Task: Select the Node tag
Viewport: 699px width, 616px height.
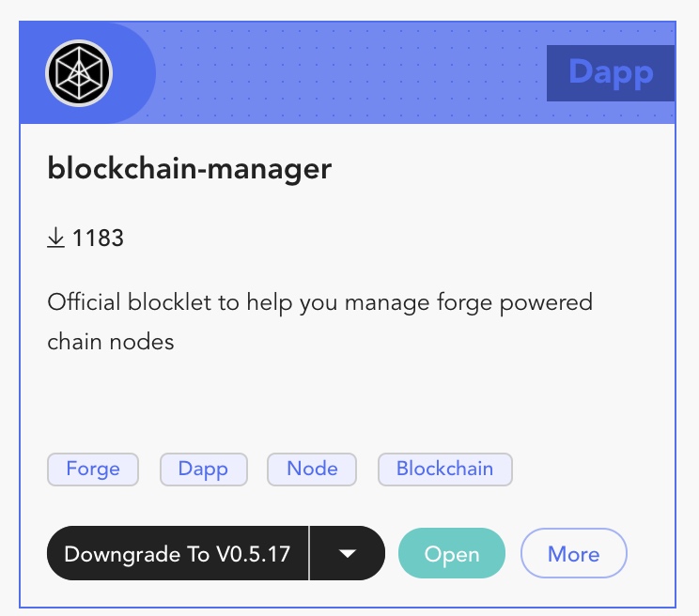Action: 312,469
